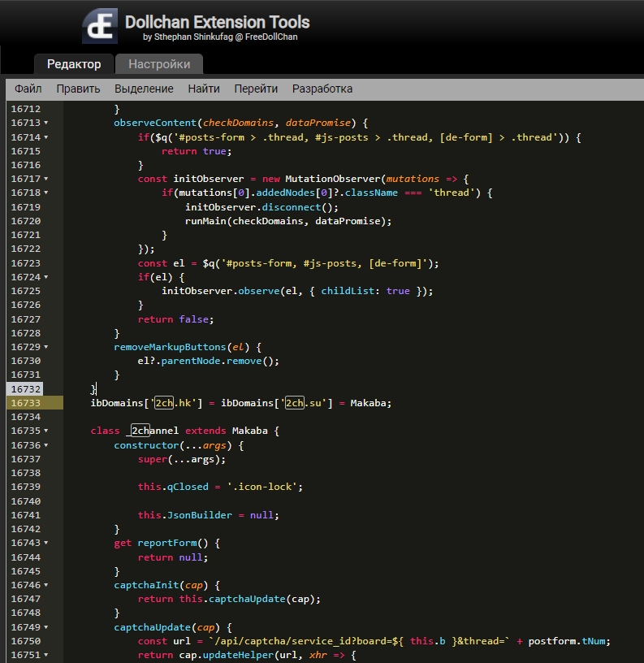Click 'initObserver.disconnect()' on line 16719
This screenshot has height=663, width=644.
259,207
